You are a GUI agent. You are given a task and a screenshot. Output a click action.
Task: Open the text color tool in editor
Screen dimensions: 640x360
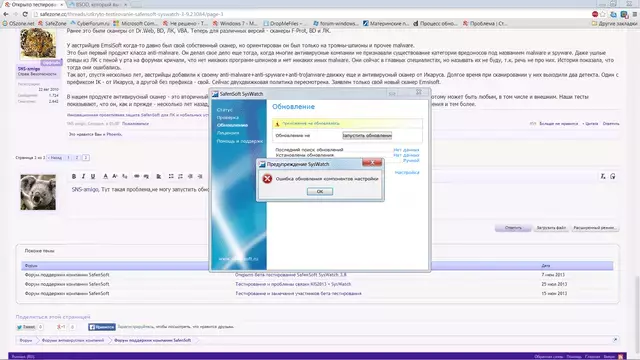(x=105, y=176)
